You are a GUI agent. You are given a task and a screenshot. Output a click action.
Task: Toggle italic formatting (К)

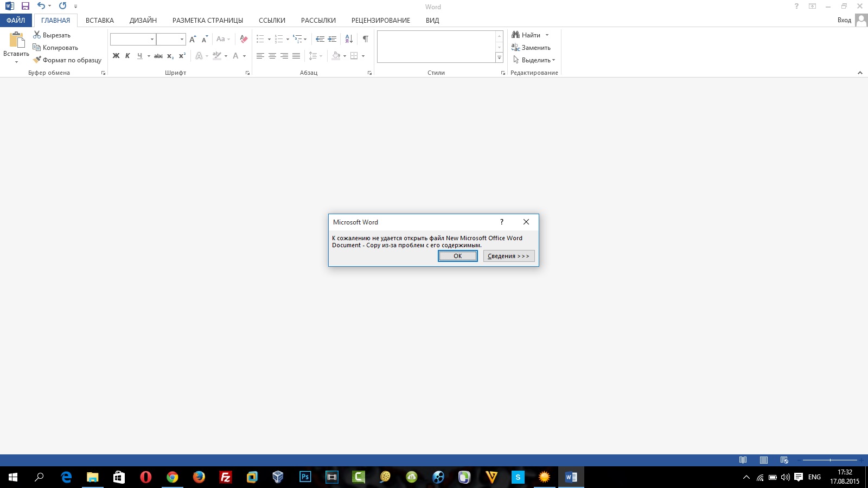pyautogui.click(x=127, y=56)
